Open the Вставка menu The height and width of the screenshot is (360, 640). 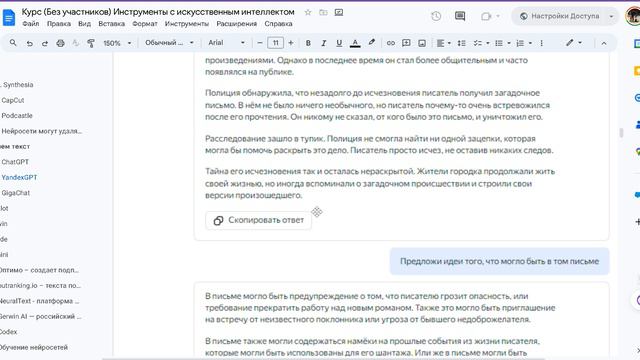[111, 24]
